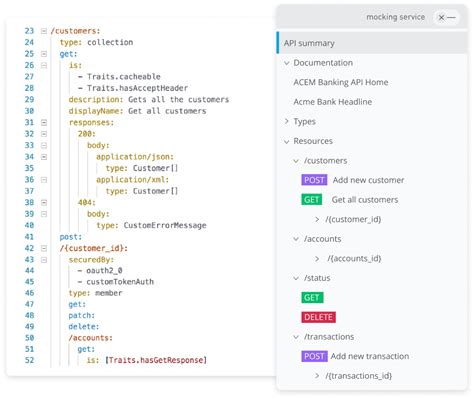This screenshot has width=474, height=399.
Task: Fold line 38 404 response block
Action: click(x=44, y=203)
